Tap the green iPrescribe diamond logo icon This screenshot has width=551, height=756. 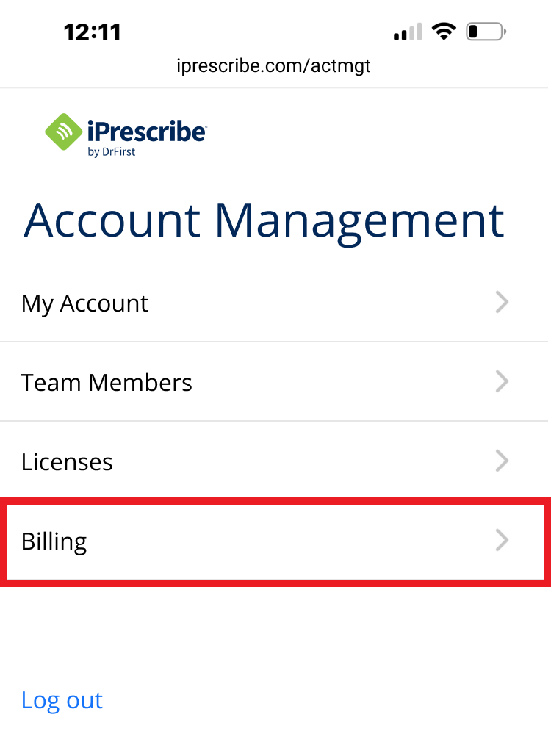pyautogui.click(x=64, y=132)
